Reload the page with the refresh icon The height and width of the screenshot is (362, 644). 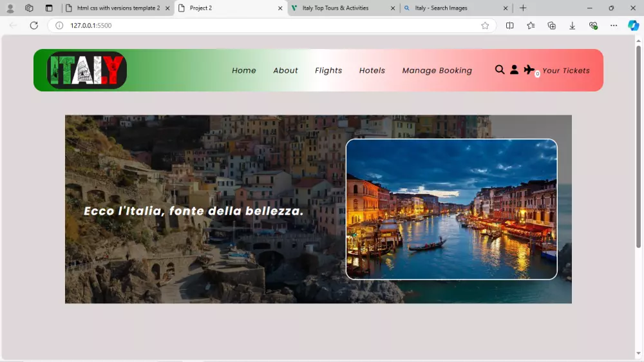coord(34,26)
